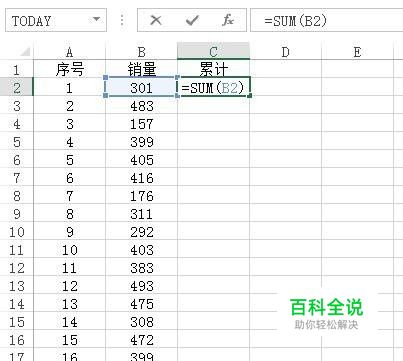The width and height of the screenshot is (403, 361).
Task: Click the 销量 header cell
Action: (141, 70)
